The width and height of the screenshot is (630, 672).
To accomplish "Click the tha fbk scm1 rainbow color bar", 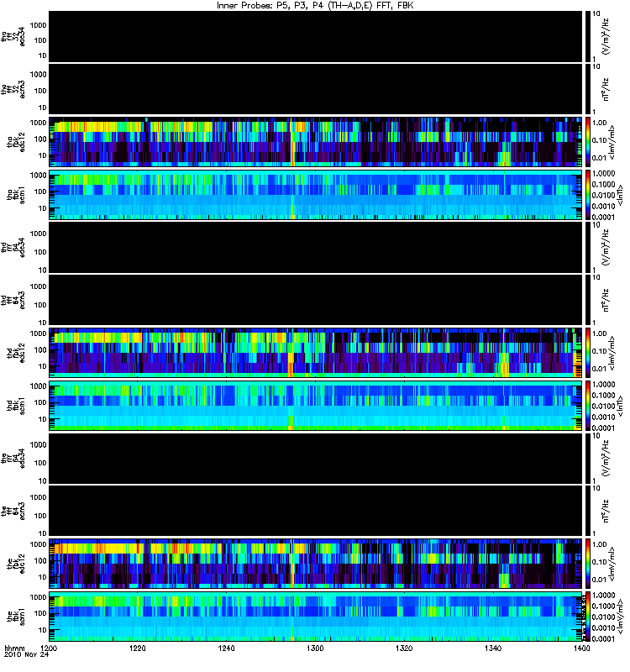I will pos(587,195).
